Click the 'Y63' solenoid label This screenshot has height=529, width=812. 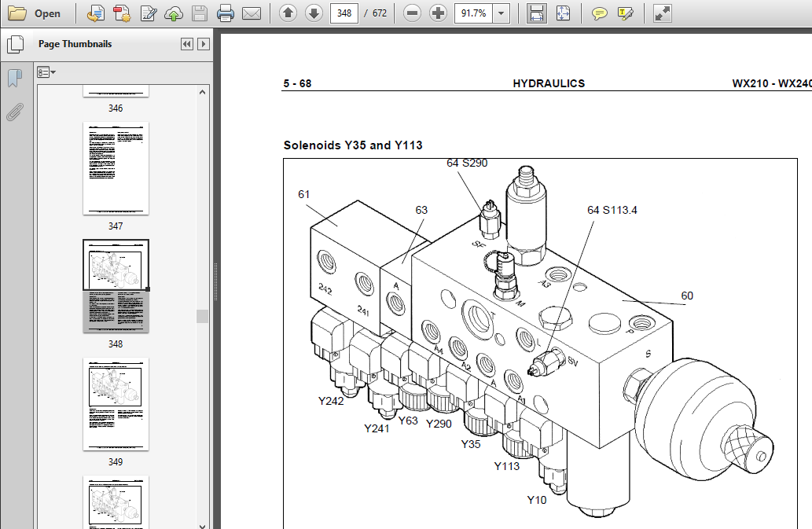(x=408, y=421)
